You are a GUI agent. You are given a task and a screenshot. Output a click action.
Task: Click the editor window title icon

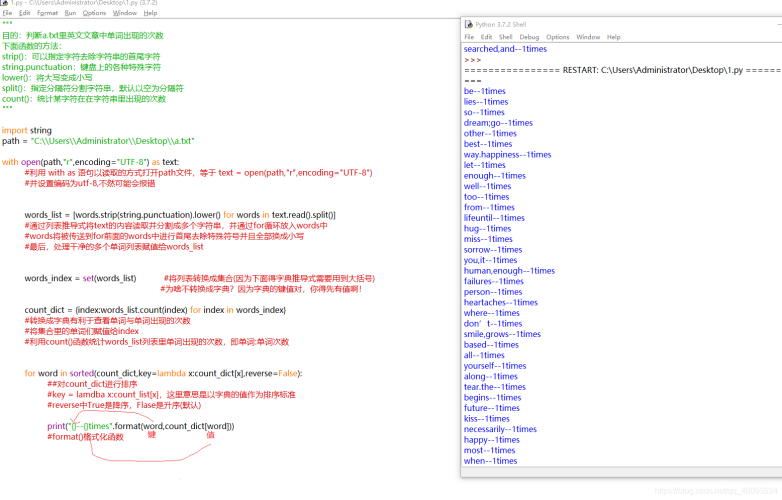[3, 2]
